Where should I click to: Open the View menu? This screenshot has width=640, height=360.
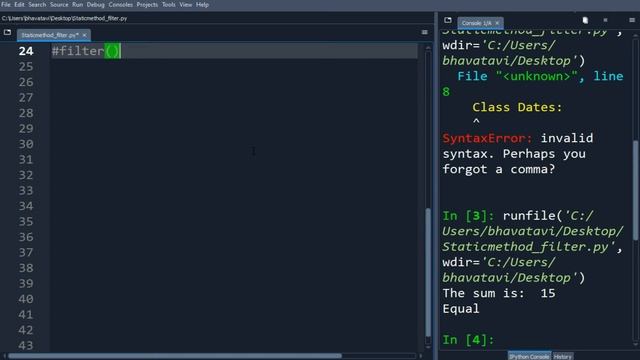pos(186,4)
